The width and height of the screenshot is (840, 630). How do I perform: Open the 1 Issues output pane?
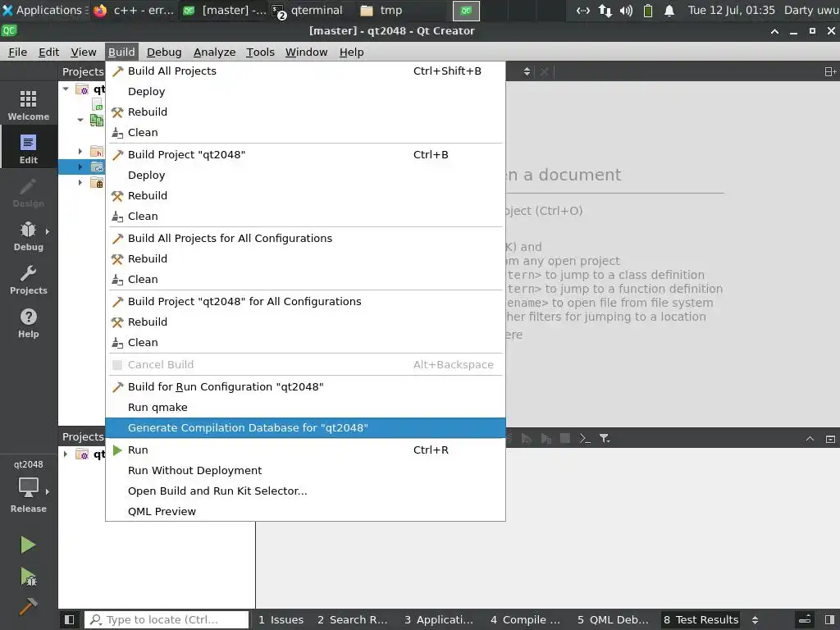(x=281, y=620)
